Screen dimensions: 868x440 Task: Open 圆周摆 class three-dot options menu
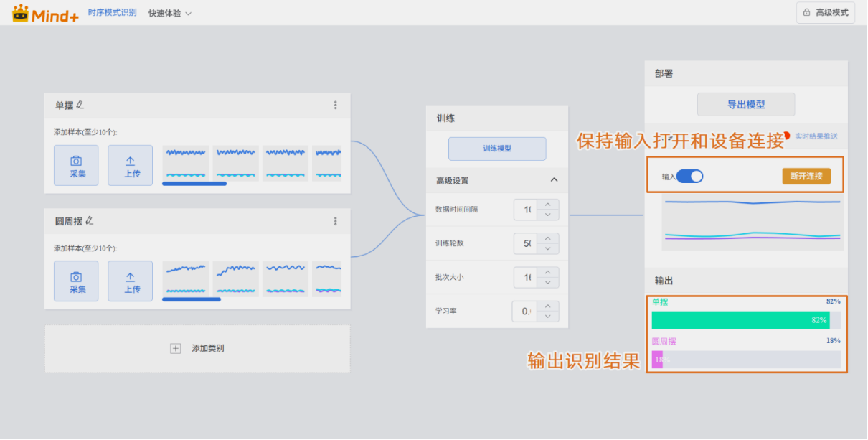pos(335,221)
